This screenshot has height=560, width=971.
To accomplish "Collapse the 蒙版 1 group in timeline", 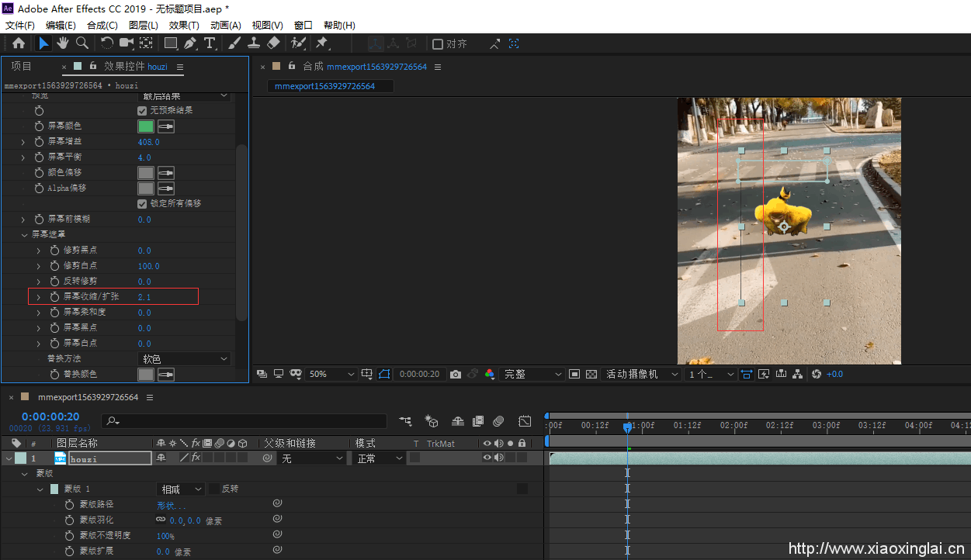I will coord(40,489).
